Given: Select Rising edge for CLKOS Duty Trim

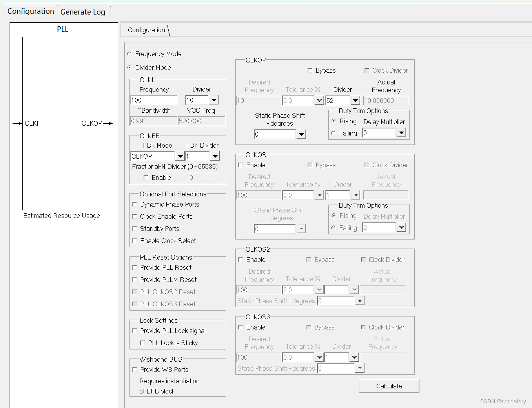Looking at the screenshot, I should click(x=334, y=216).
